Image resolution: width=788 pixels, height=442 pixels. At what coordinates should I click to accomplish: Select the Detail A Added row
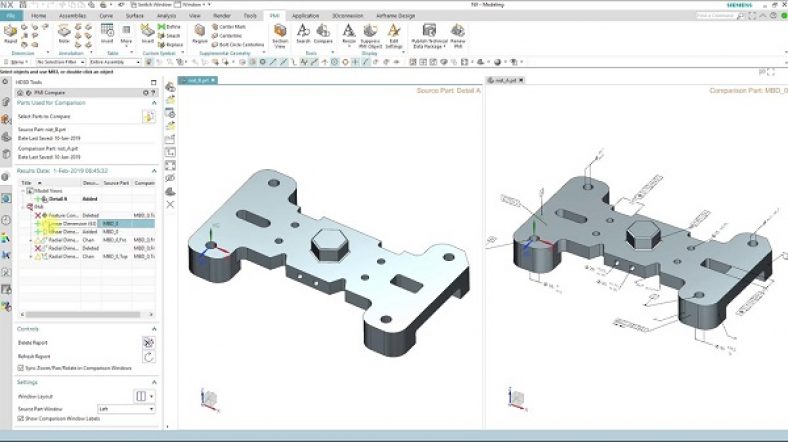(x=87, y=199)
